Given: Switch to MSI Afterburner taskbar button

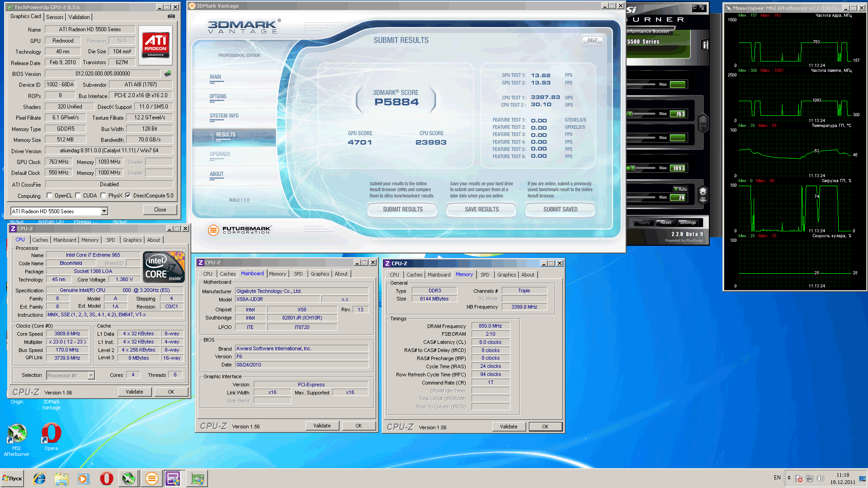Looking at the screenshot, I should point(129,478).
